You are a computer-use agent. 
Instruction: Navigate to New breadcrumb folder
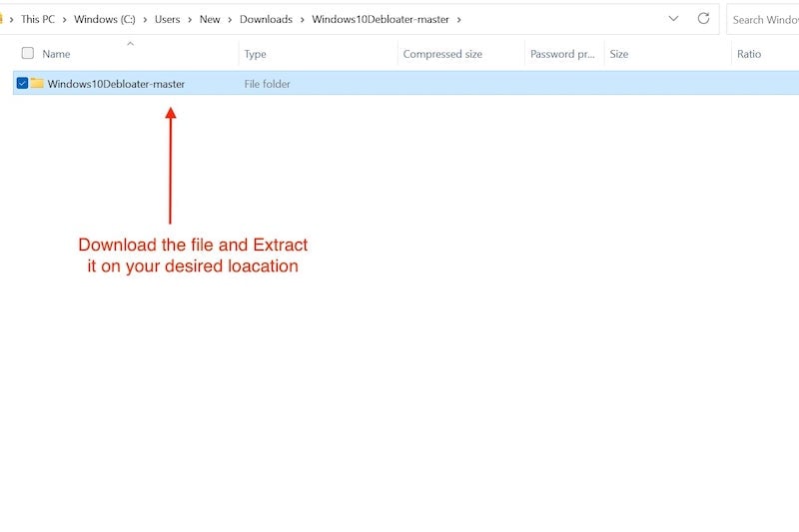click(210, 19)
